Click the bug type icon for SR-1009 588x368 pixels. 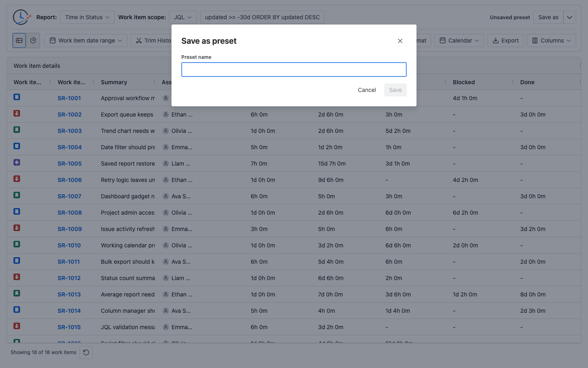pyautogui.click(x=17, y=228)
